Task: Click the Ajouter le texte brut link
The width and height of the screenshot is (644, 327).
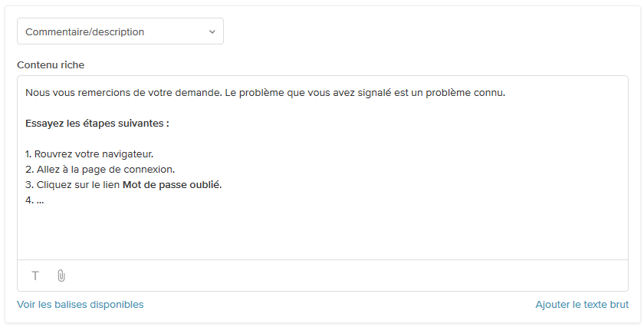Action: tap(582, 304)
